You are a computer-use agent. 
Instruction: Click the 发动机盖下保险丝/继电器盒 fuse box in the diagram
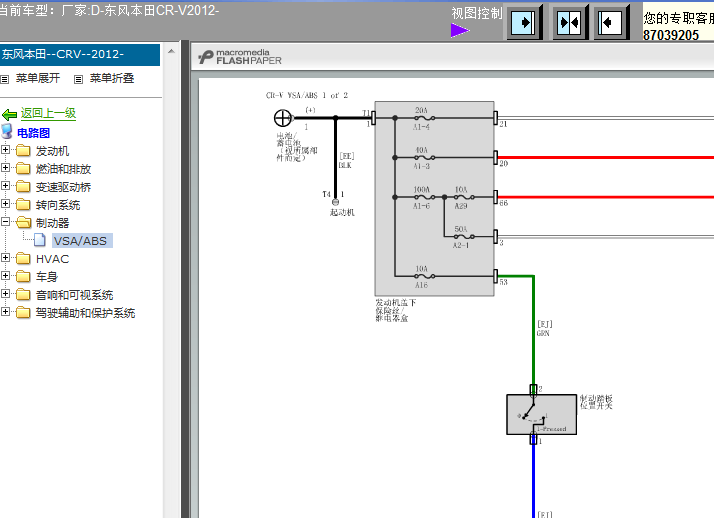[x=434, y=198]
